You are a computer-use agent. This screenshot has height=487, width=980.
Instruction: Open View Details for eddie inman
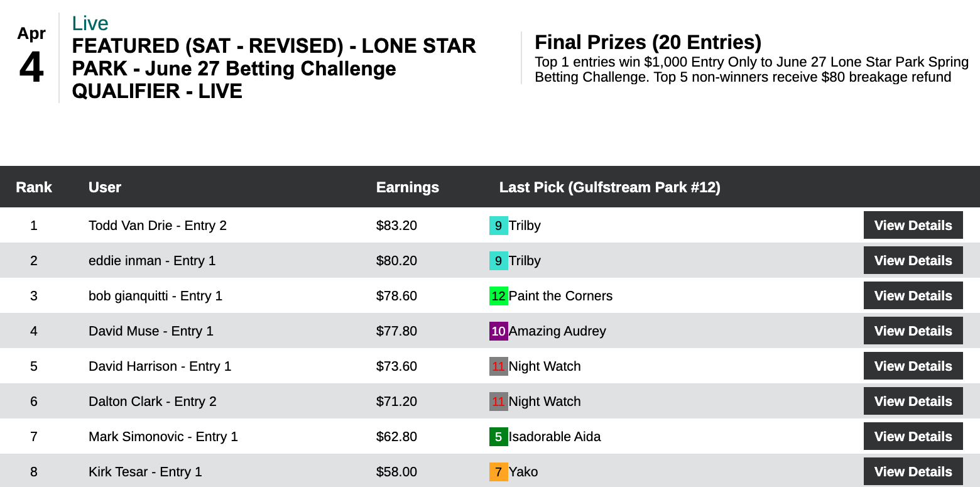pyautogui.click(x=913, y=261)
